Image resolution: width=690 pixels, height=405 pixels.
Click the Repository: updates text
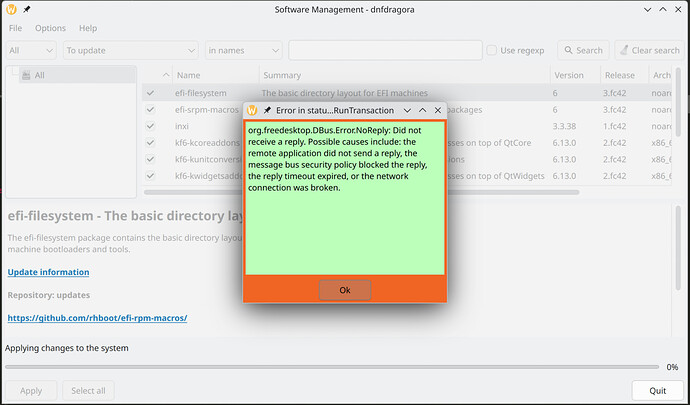tap(49, 295)
